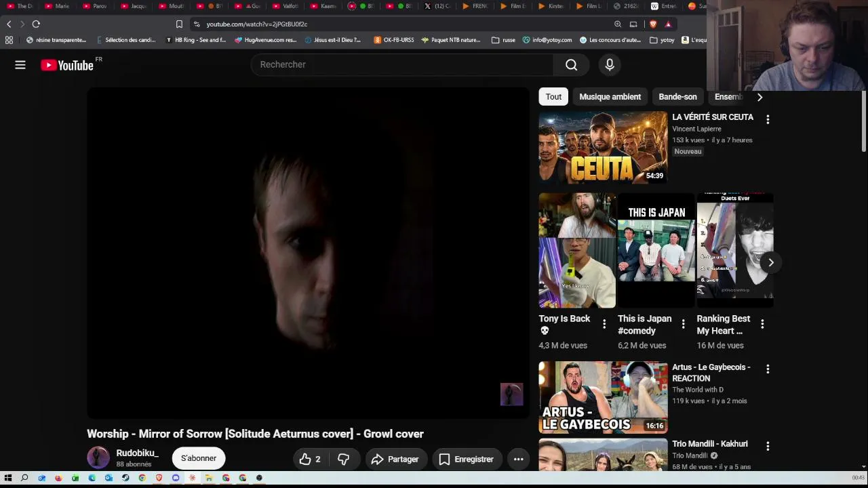Open the yotoy bookmarks folder
868x488 pixels.
click(662, 40)
